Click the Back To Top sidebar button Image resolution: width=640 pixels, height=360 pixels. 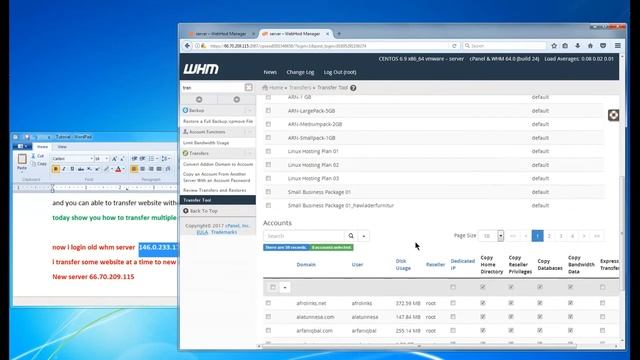[218, 211]
